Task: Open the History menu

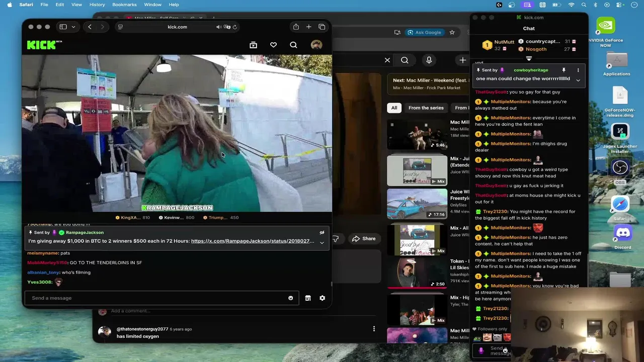Action: 97,5
